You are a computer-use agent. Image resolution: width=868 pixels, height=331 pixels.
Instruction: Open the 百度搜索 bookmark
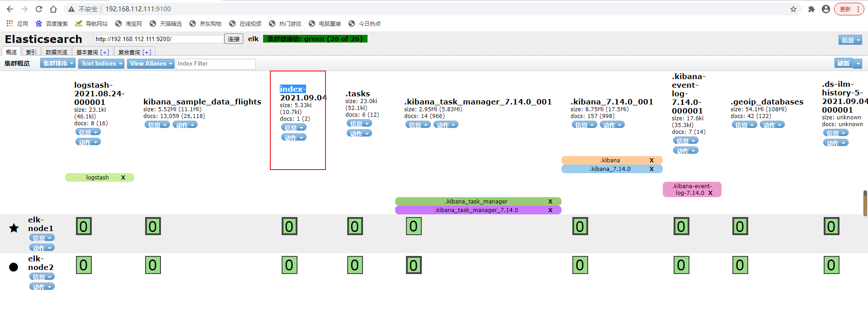click(52, 24)
